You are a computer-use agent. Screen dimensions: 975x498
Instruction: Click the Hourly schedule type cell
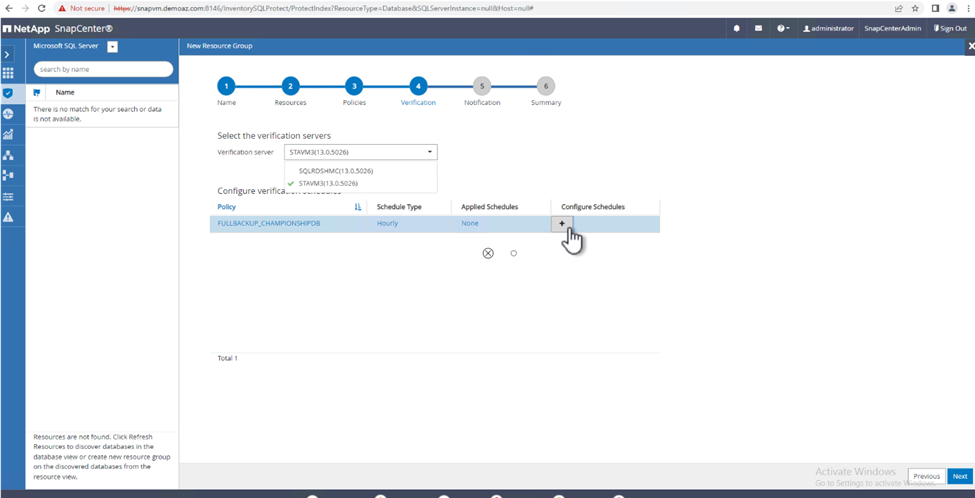tap(387, 223)
